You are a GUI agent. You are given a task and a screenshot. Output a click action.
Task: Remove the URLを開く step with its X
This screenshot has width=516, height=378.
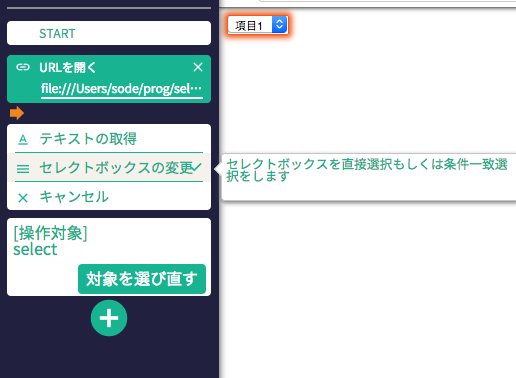point(198,67)
